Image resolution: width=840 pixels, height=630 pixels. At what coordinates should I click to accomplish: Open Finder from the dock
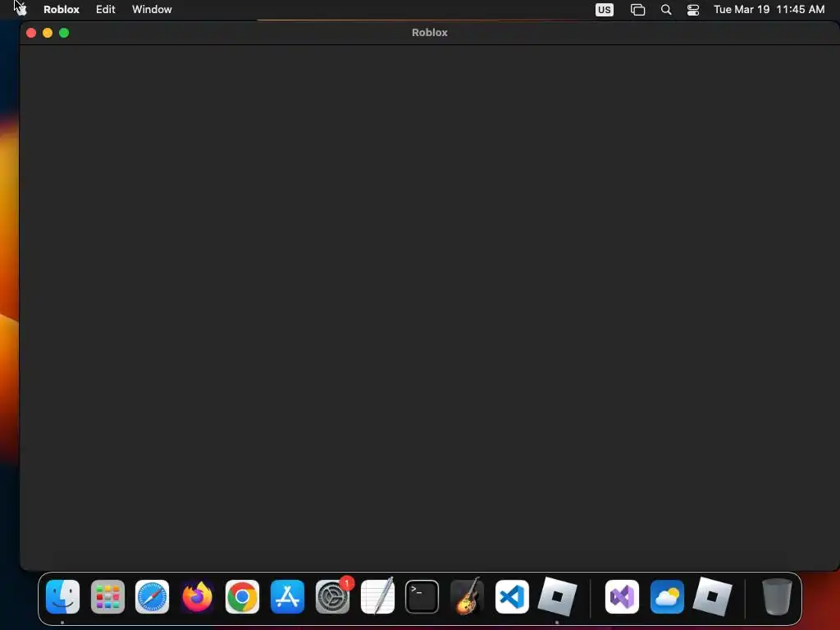62,596
